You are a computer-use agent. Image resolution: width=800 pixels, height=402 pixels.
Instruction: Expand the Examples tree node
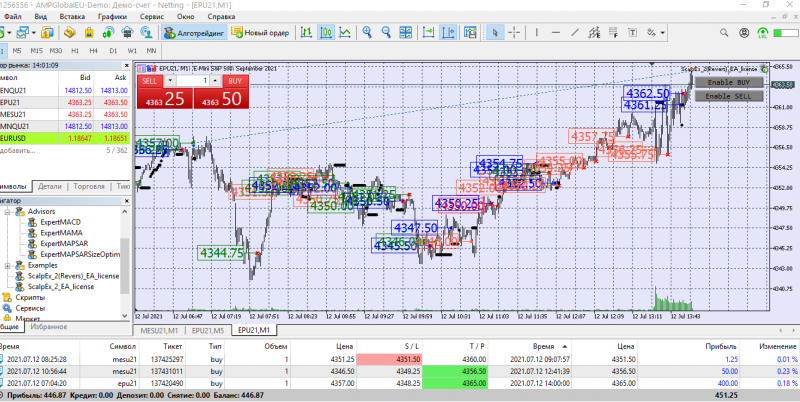(x=8, y=265)
